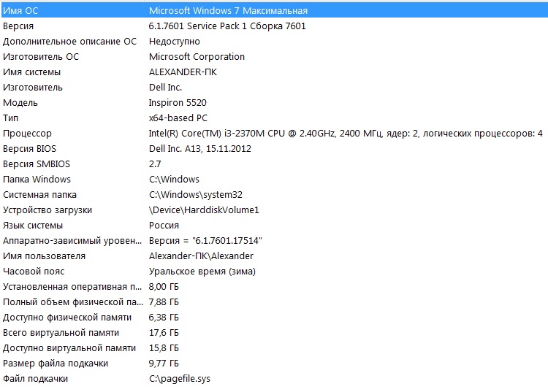This screenshot has height=392, width=548.
Task: Click the '6,38 ГБ' value
Action: click(164, 318)
